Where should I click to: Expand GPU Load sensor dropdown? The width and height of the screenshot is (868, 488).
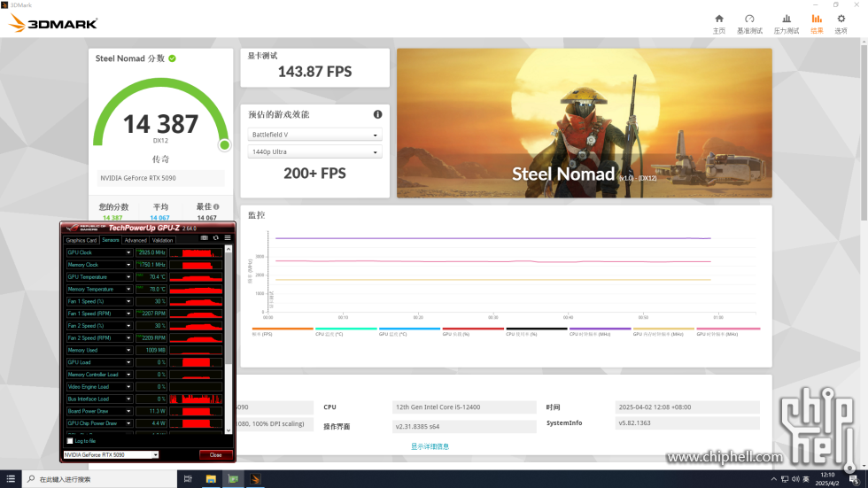click(128, 362)
